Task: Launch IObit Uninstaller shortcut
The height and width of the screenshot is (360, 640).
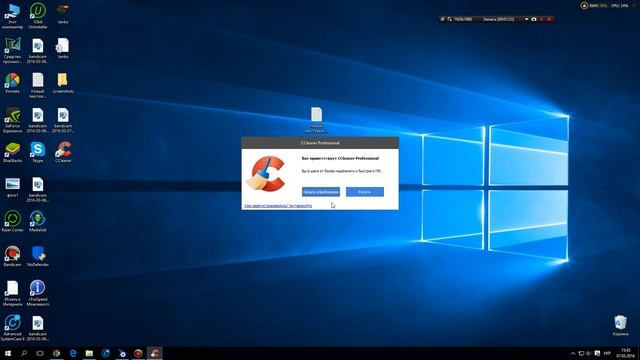Action: (x=38, y=16)
